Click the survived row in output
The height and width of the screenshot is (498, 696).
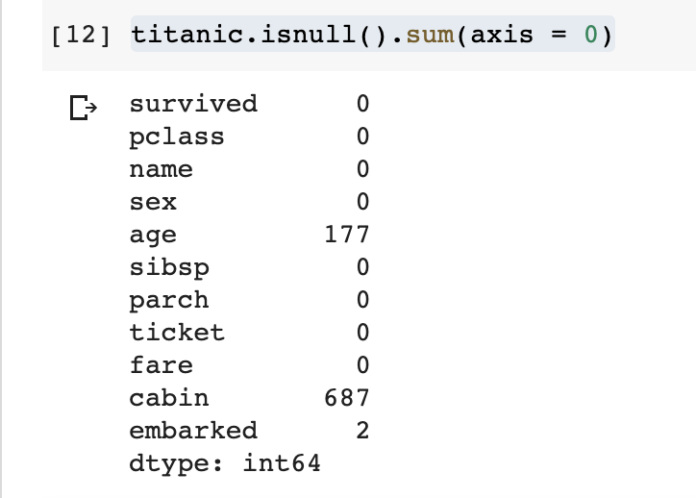249,104
